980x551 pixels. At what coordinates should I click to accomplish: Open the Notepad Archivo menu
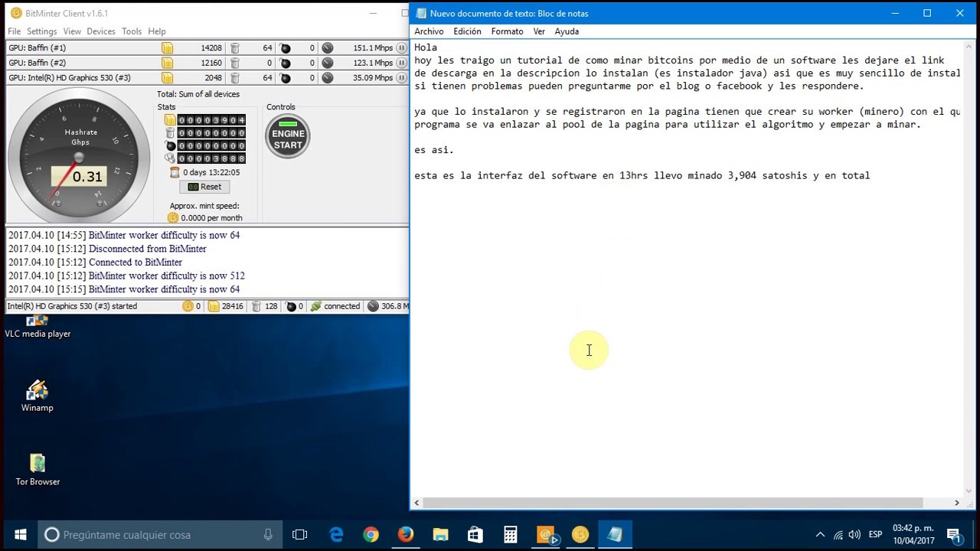tap(429, 31)
